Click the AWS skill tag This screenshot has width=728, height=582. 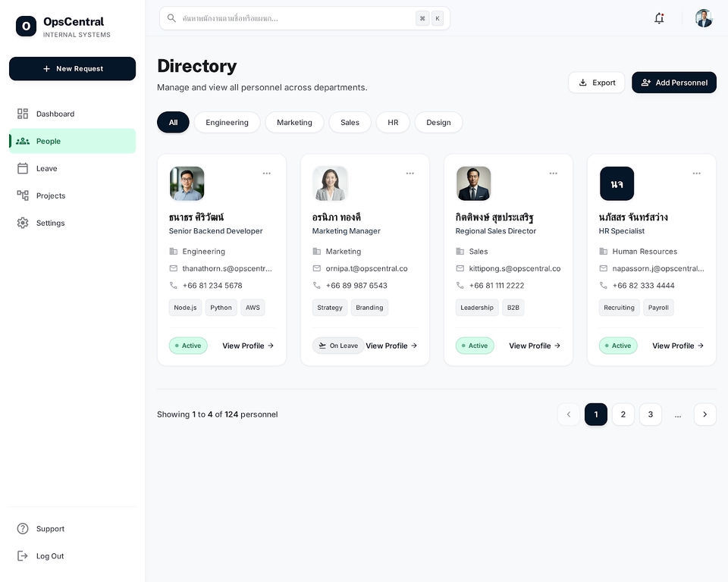253,307
